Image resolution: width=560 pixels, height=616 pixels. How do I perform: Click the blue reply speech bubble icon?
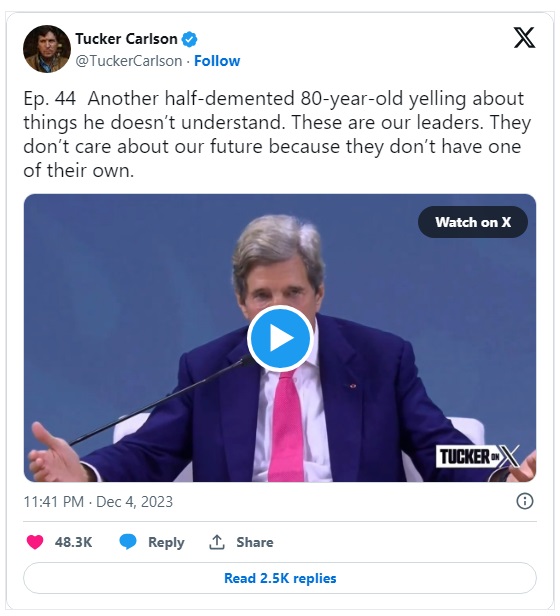tap(128, 542)
